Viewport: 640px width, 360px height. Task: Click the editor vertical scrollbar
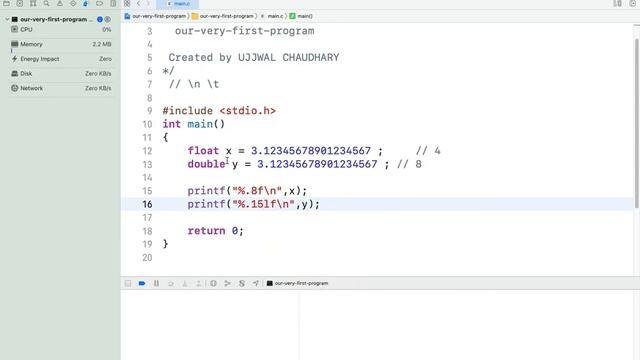[636, 122]
